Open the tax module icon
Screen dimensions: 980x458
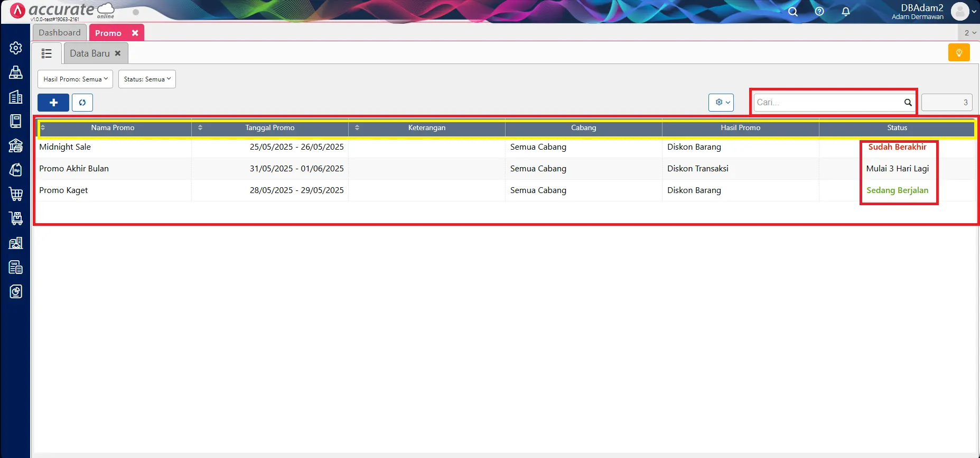[16, 267]
